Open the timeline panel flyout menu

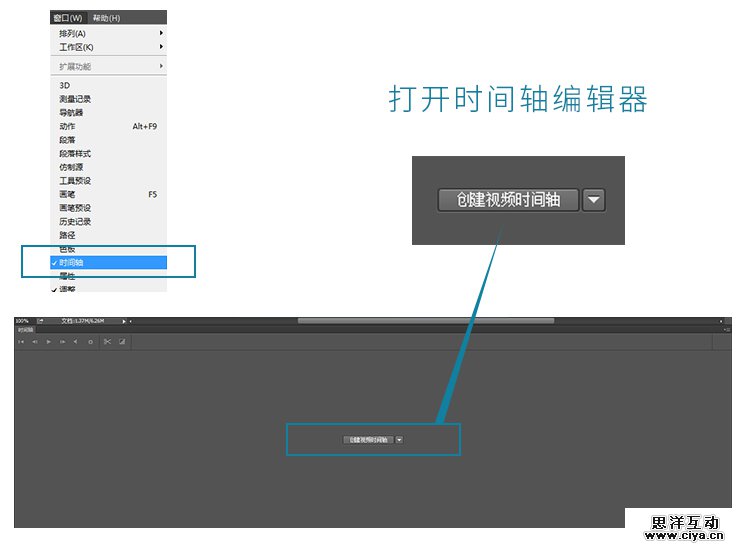pos(726,329)
